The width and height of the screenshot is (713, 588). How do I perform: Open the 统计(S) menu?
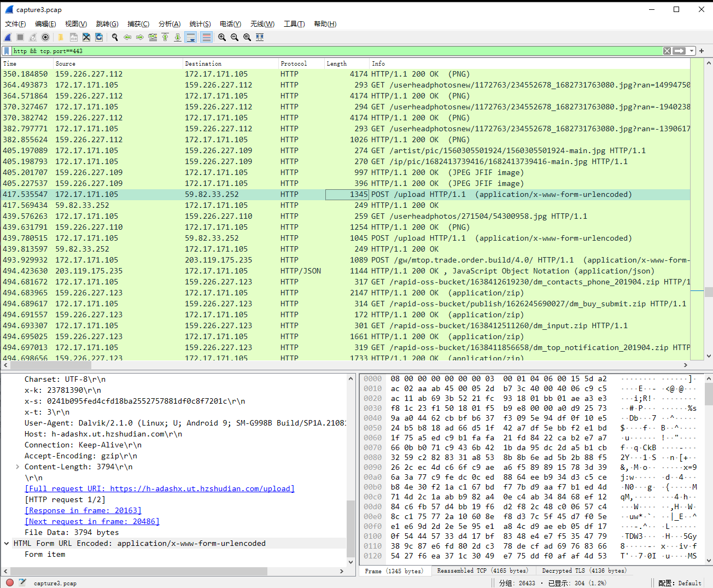tap(200, 24)
